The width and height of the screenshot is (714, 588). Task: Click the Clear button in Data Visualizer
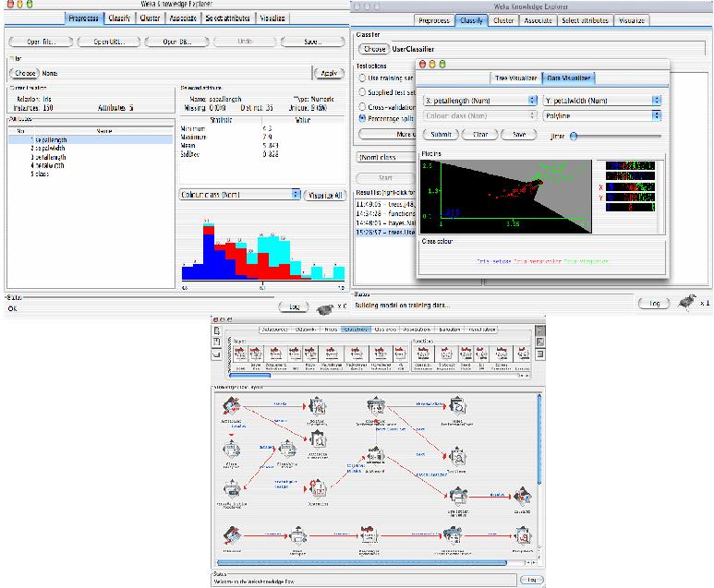[480, 135]
